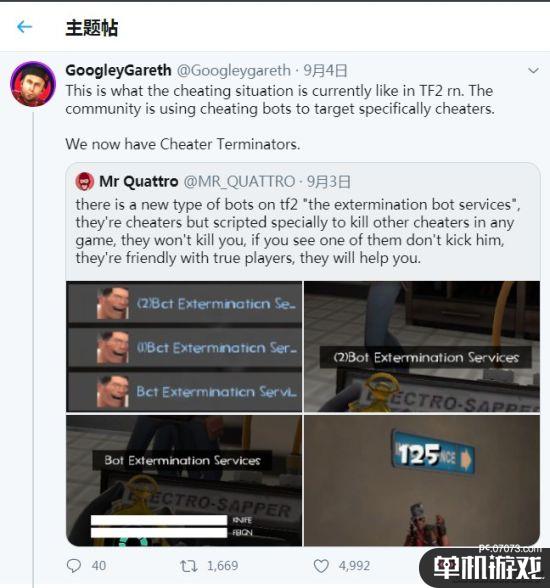
Task: View the (2)Bot Extermination Services image
Action: (x=422, y=346)
